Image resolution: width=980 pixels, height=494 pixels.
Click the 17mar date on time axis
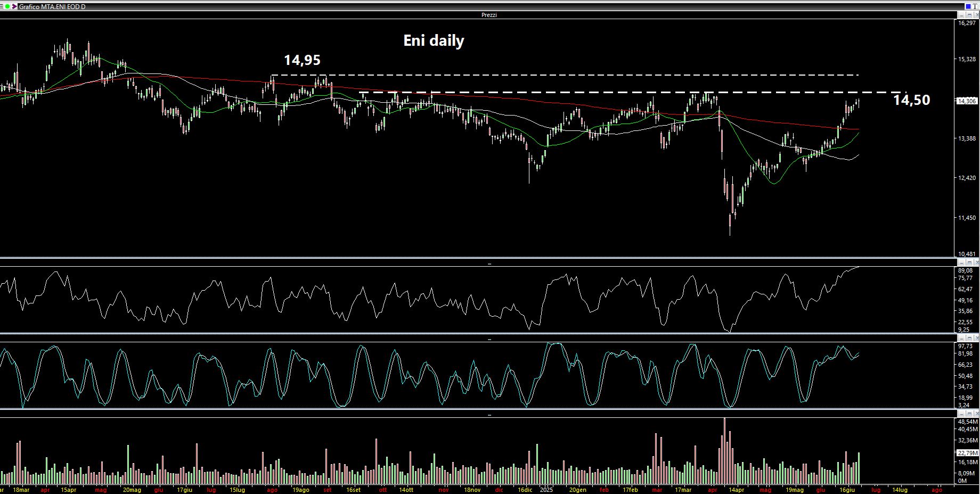[683, 490]
